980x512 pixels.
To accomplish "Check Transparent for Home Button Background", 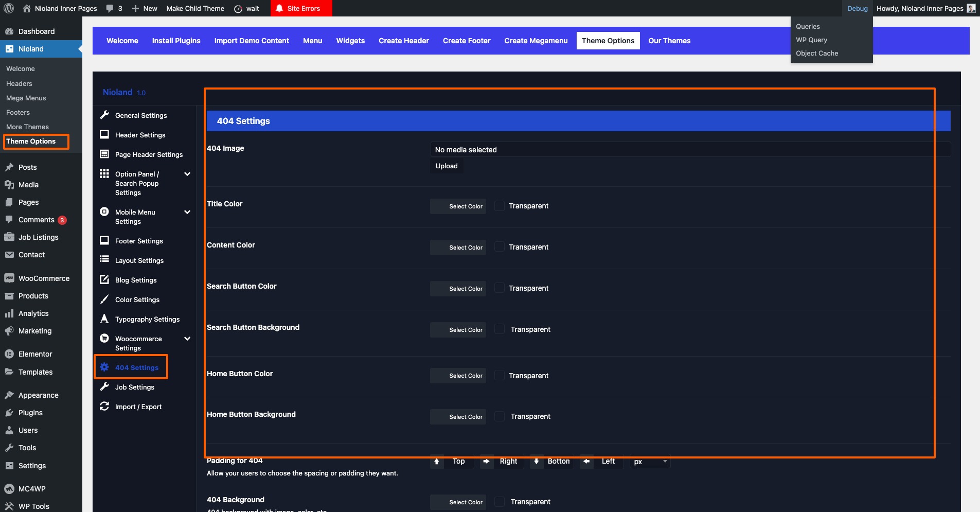I will click(x=500, y=416).
